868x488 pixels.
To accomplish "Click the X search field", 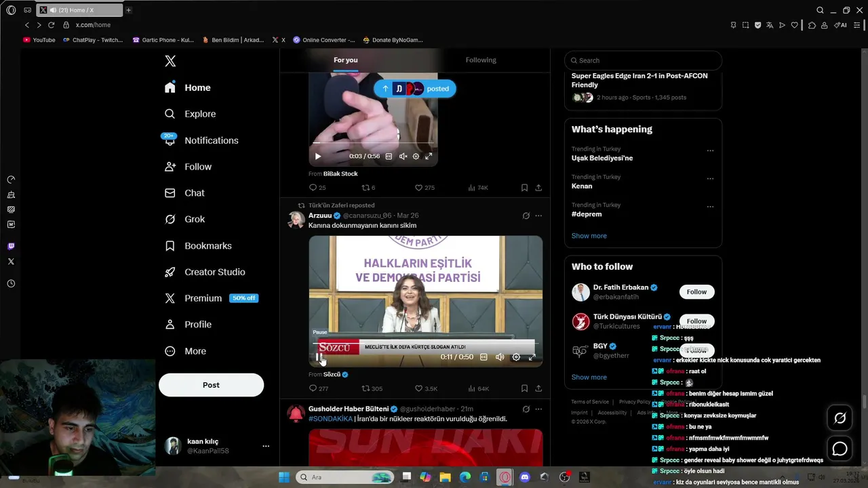I will 643,60.
